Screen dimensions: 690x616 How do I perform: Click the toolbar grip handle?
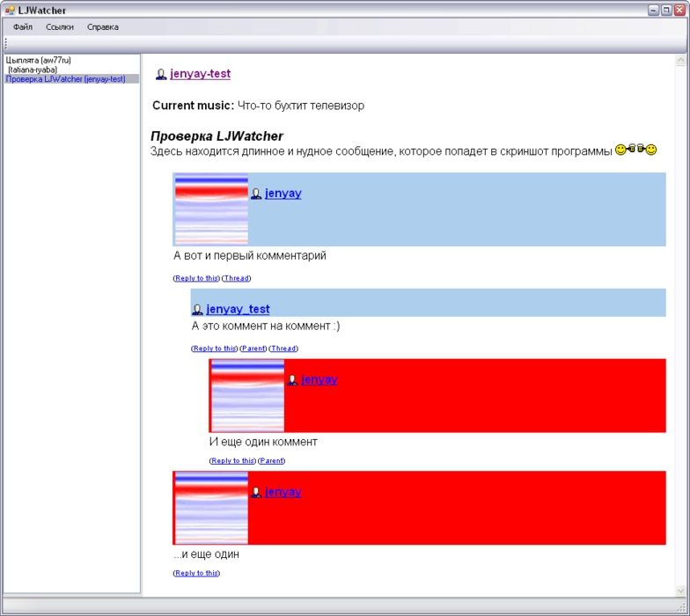[5, 44]
